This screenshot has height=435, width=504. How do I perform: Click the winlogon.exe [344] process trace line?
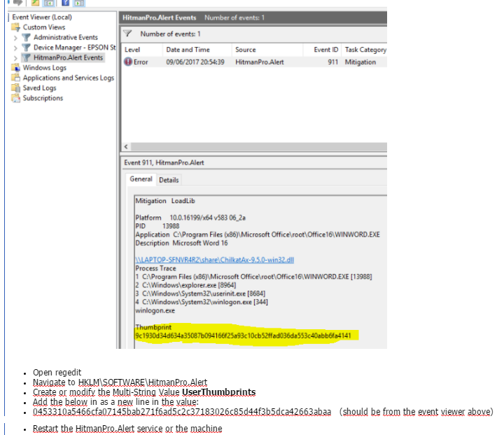(x=202, y=302)
